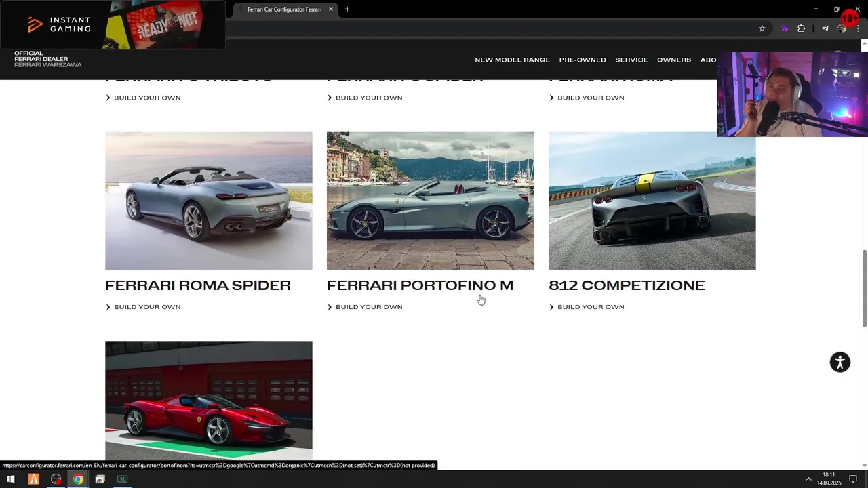Switch to Chrome in the taskbar
The height and width of the screenshot is (488, 868).
(78, 479)
